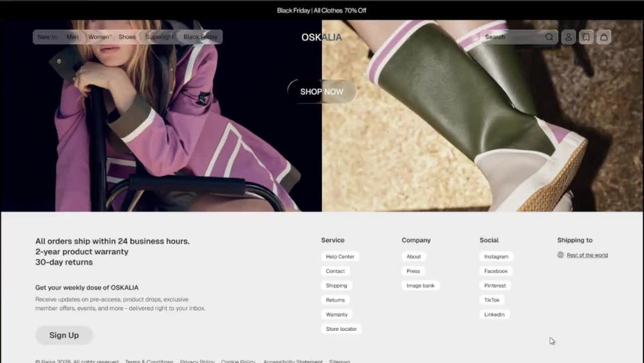
Task: Open the Women menu
Action: point(99,37)
